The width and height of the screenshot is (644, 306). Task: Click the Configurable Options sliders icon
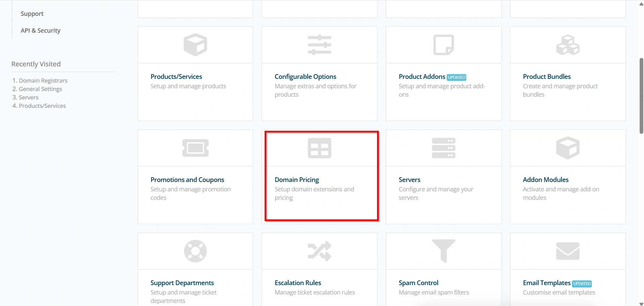point(319,45)
